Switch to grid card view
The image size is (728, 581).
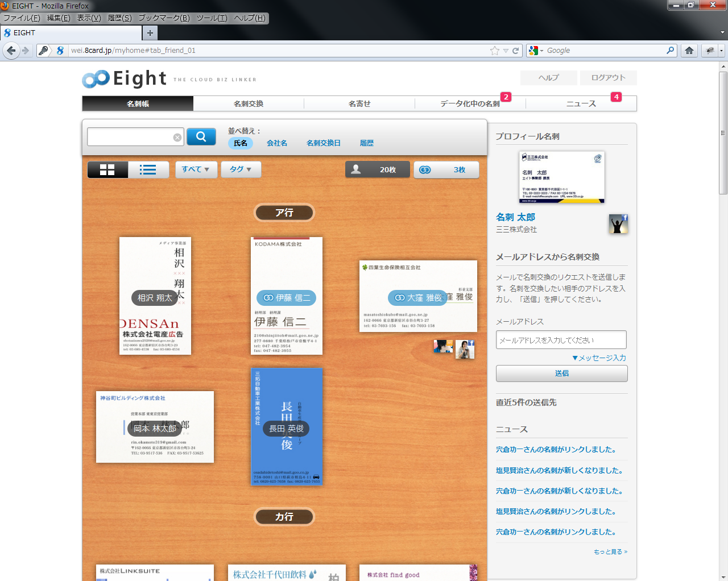pos(107,169)
